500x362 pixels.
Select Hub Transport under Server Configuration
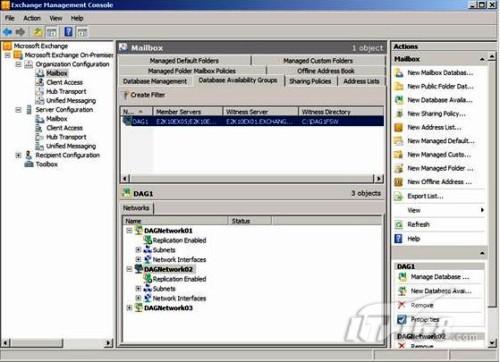[66, 137]
